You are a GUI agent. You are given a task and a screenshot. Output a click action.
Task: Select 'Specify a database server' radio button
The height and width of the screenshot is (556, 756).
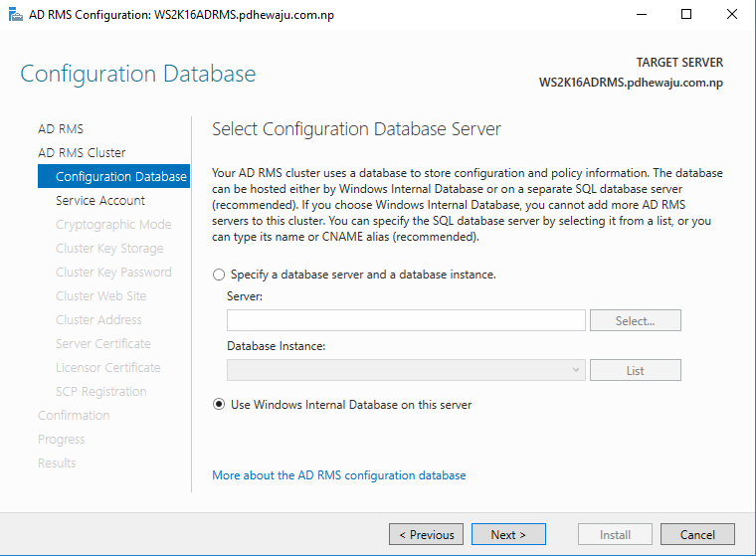tap(219, 275)
